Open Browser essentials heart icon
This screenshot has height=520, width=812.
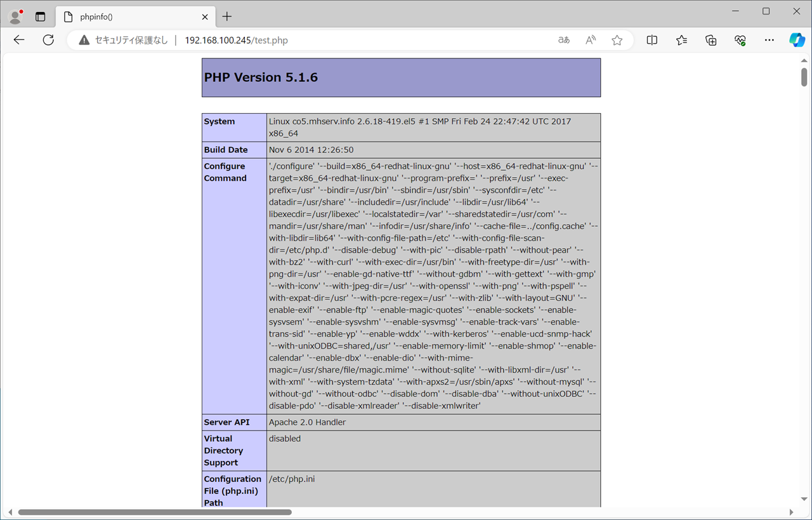tap(740, 40)
